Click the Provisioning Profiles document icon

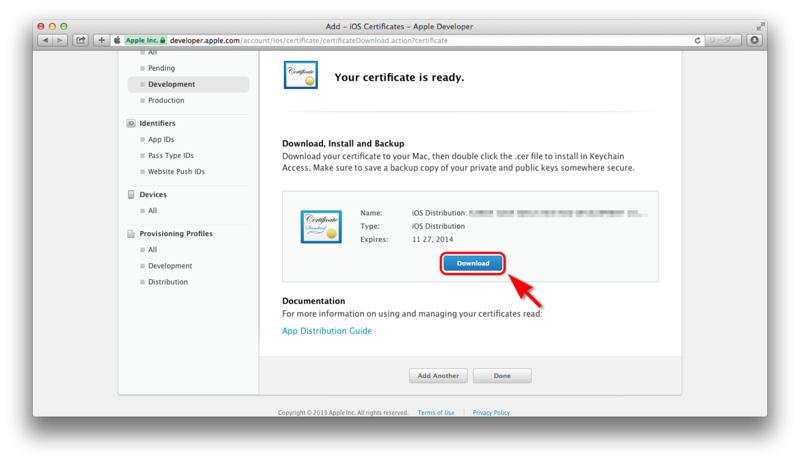[x=131, y=234]
